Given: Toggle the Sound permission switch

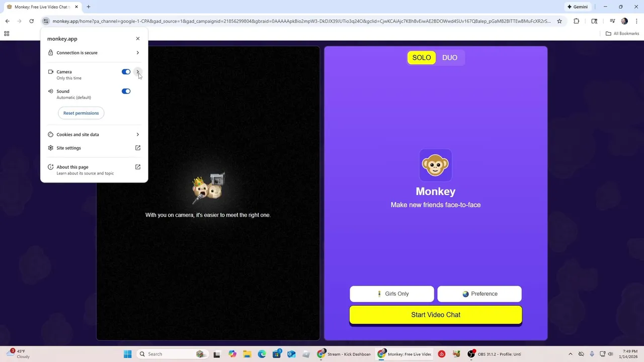Looking at the screenshot, I should 126,91.
